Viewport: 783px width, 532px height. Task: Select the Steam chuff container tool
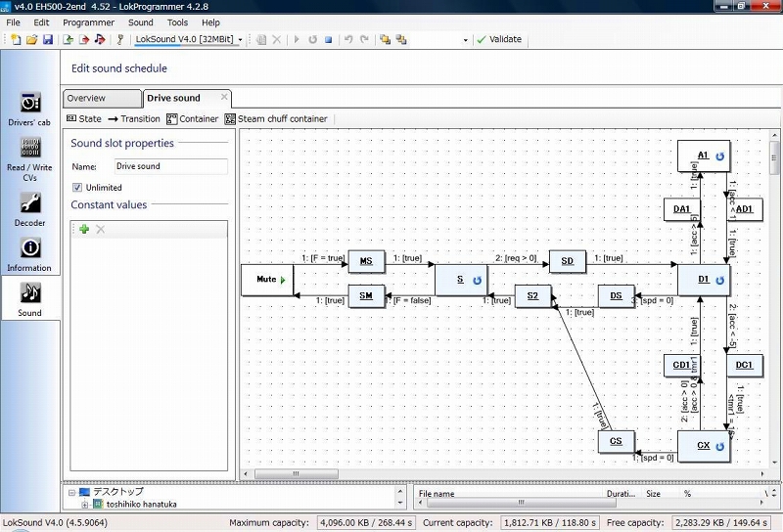(276, 118)
